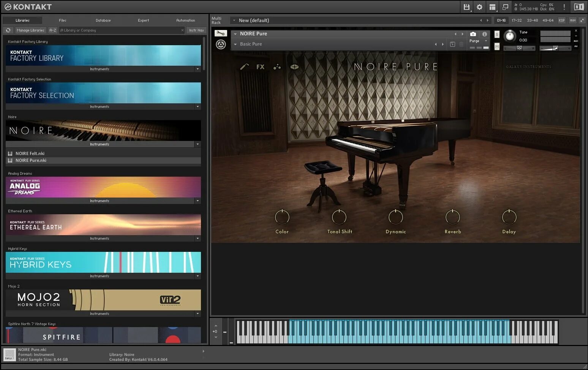Toggle A-Z library sorting

53,30
